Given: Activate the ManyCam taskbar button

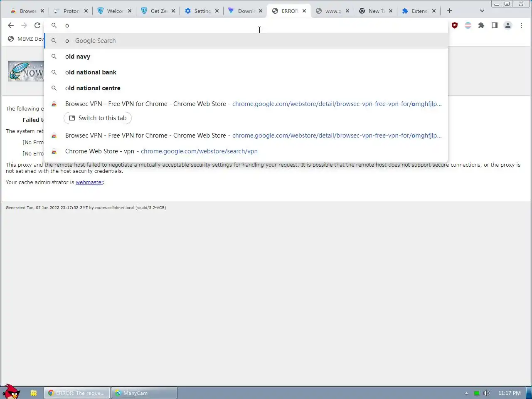Looking at the screenshot, I should pos(144,393).
